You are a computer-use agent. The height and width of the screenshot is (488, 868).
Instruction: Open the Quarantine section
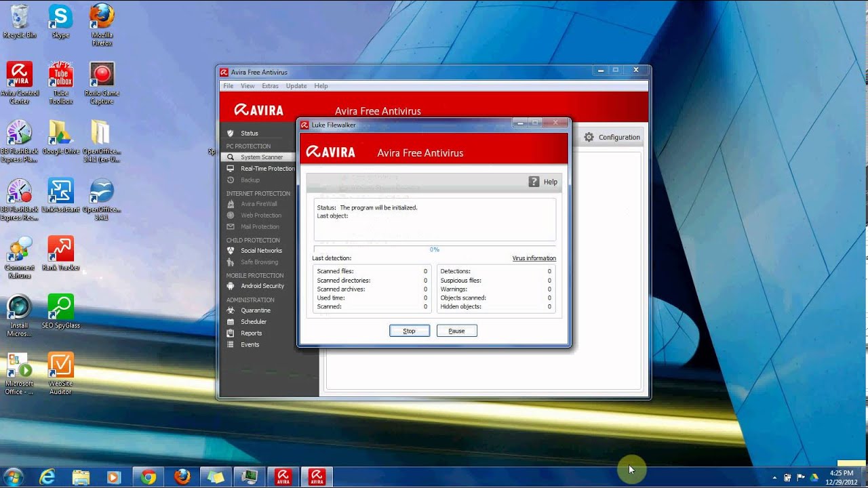[x=255, y=310]
